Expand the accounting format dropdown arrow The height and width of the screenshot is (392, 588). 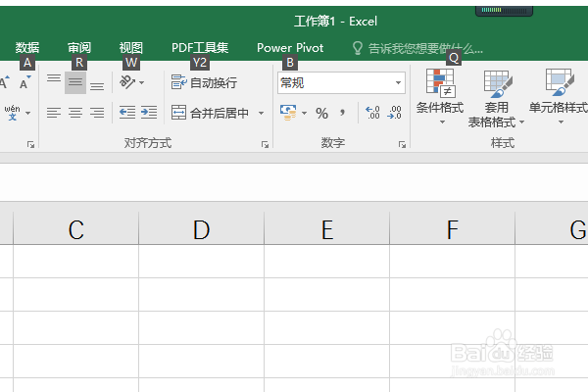304,113
